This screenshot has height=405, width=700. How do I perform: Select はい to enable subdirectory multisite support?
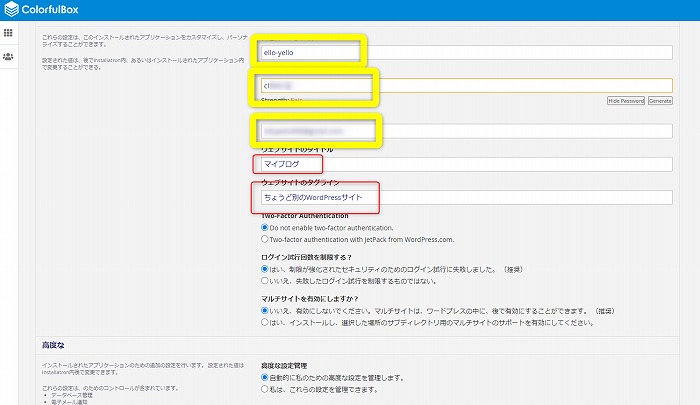[x=264, y=323]
